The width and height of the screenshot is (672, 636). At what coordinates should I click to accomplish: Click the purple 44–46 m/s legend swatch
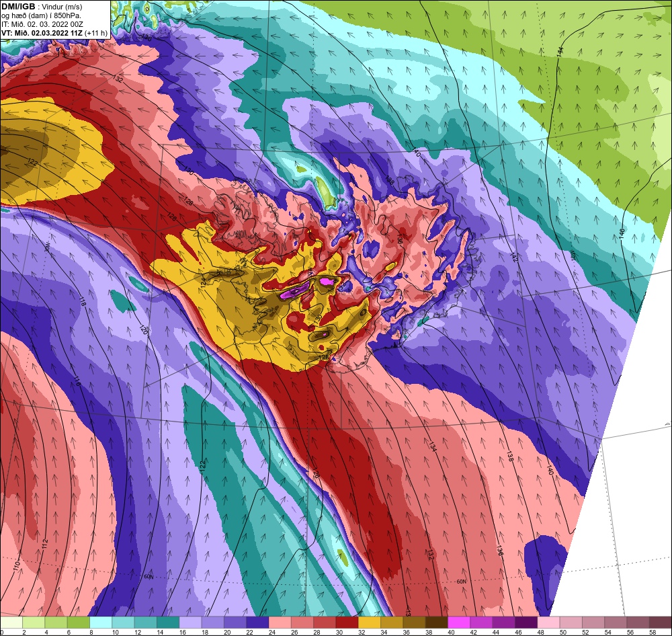[x=503, y=623]
